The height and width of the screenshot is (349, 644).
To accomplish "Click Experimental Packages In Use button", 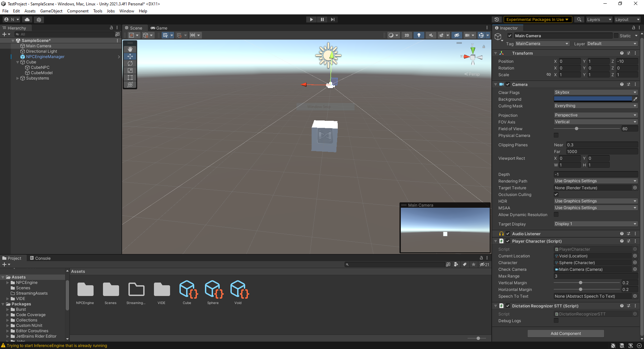I will pyautogui.click(x=537, y=19).
